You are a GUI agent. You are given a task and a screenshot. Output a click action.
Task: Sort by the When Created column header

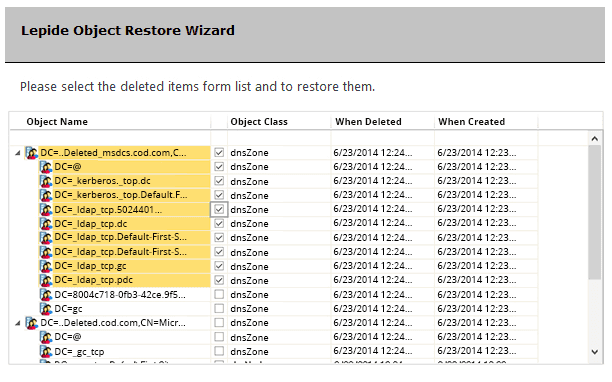471,122
